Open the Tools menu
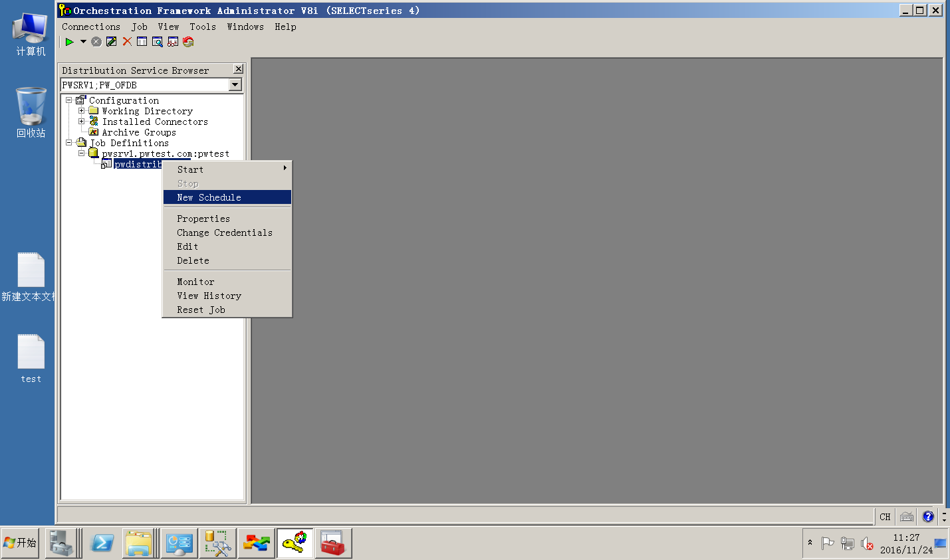 (203, 27)
